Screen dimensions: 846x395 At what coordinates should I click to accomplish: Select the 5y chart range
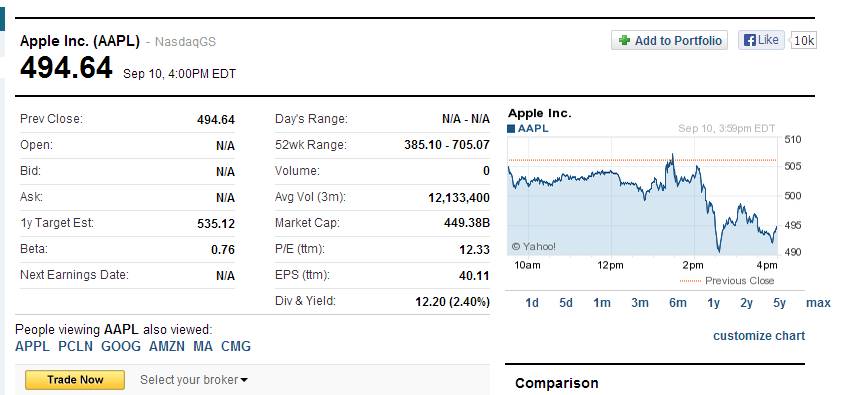click(x=780, y=303)
